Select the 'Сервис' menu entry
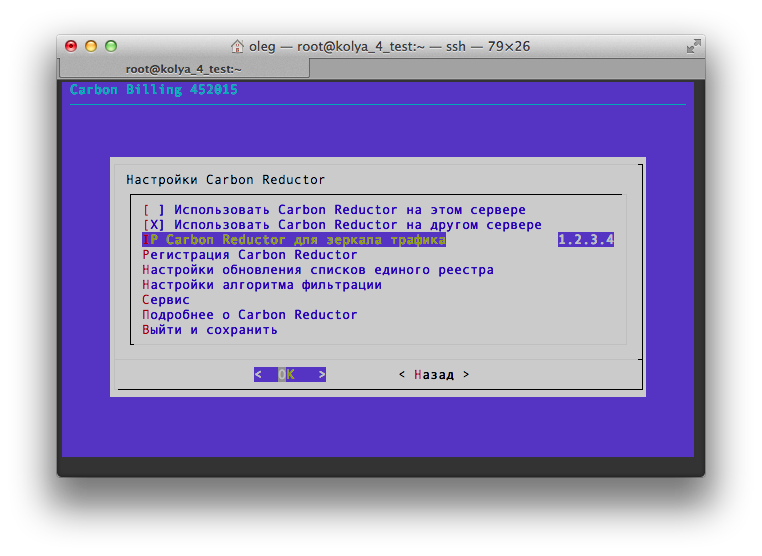Viewport: 762px width, 556px height. click(166, 300)
